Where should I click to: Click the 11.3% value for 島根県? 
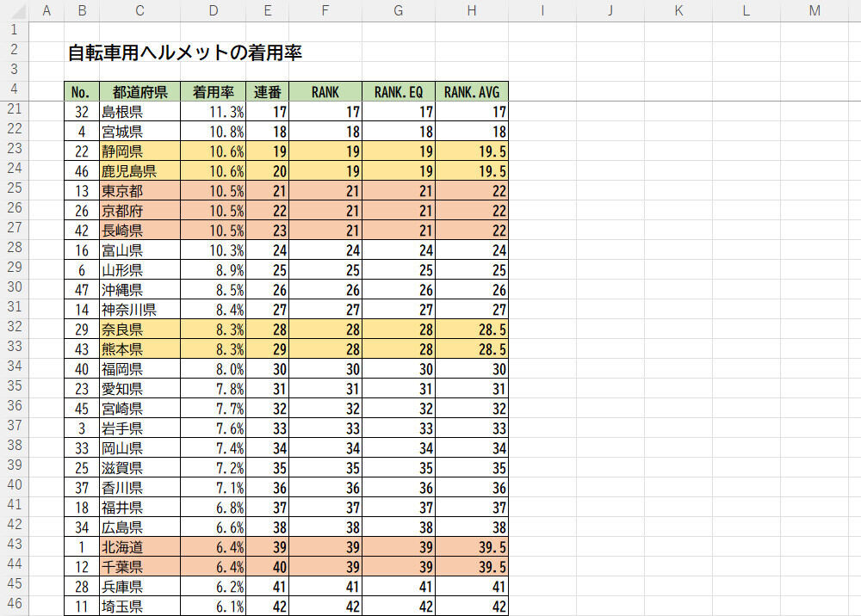coord(214,112)
